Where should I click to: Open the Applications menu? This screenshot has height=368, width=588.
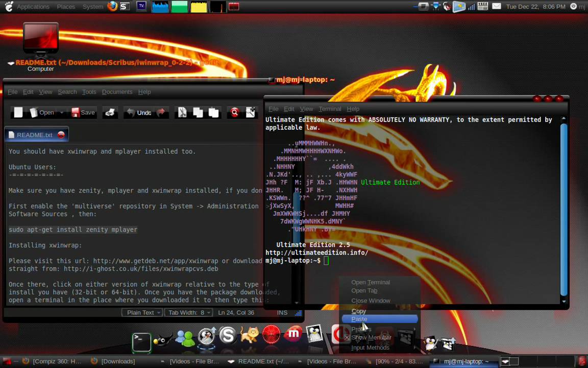pyautogui.click(x=33, y=7)
